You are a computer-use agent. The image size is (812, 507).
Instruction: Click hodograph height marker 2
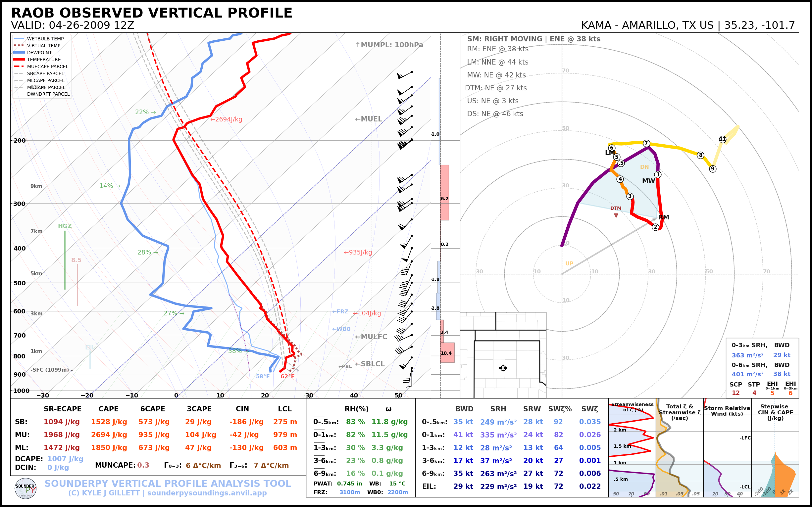point(655,227)
